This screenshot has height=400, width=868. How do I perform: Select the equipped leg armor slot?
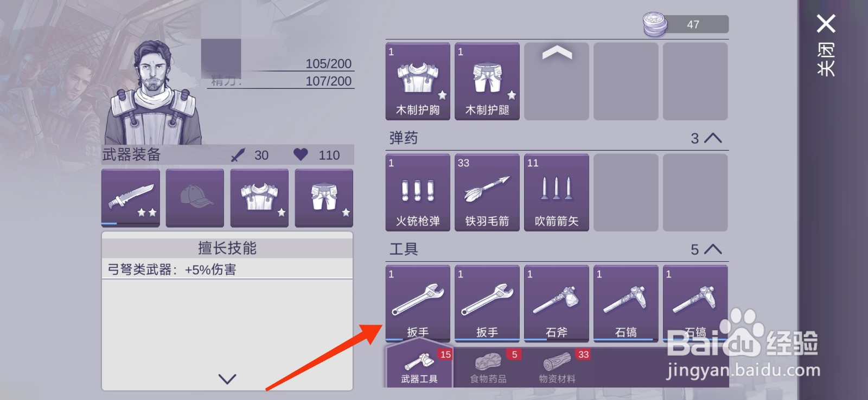coord(324,198)
